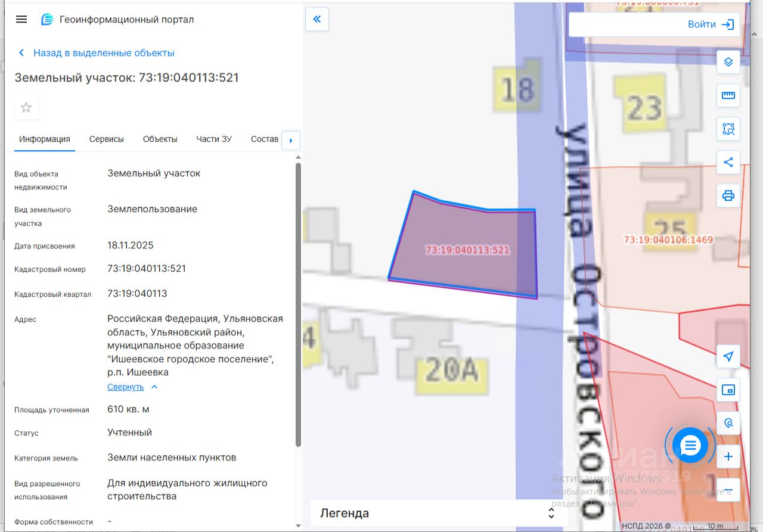The image size is (763, 532).
Task: Zoom in the map with plus button
Action: (728, 457)
